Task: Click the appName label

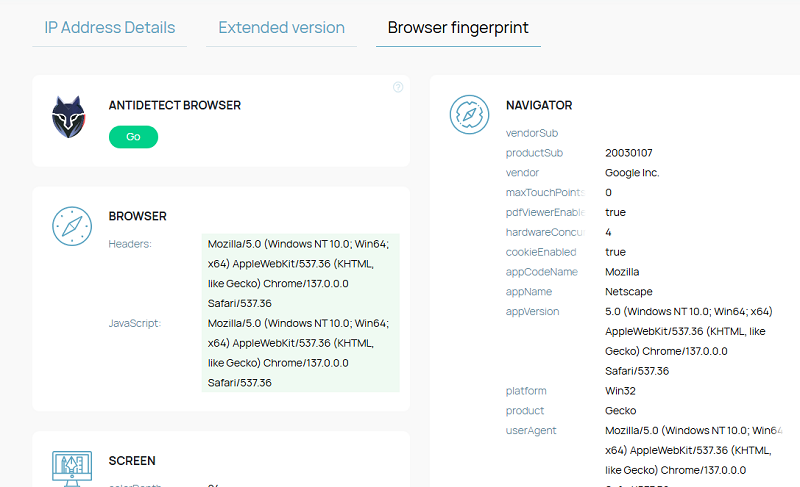Action: coord(529,292)
